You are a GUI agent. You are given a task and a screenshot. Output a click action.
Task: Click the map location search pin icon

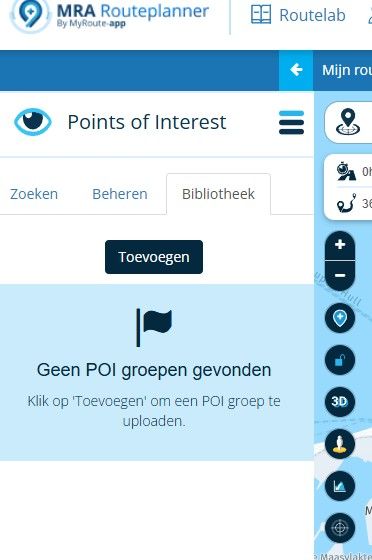(x=348, y=122)
